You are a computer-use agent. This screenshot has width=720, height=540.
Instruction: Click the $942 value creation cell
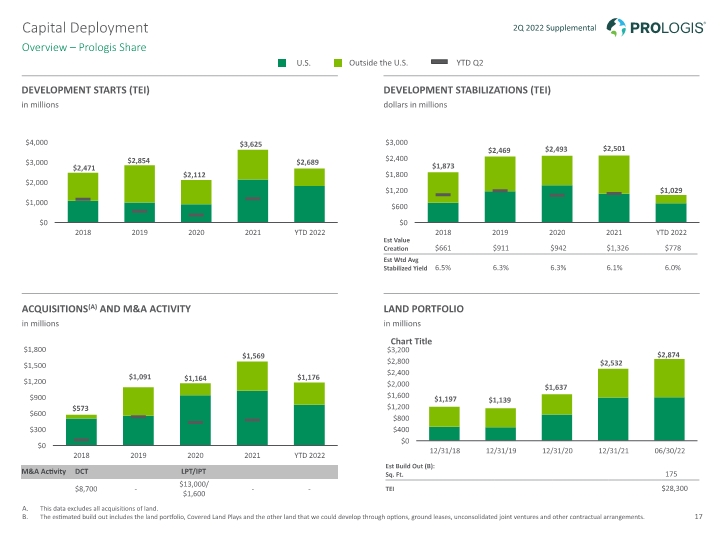pos(558,248)
